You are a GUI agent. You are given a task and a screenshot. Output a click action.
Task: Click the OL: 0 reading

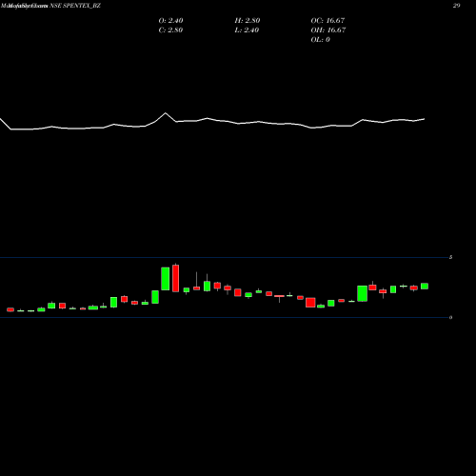tap(320, 40)
